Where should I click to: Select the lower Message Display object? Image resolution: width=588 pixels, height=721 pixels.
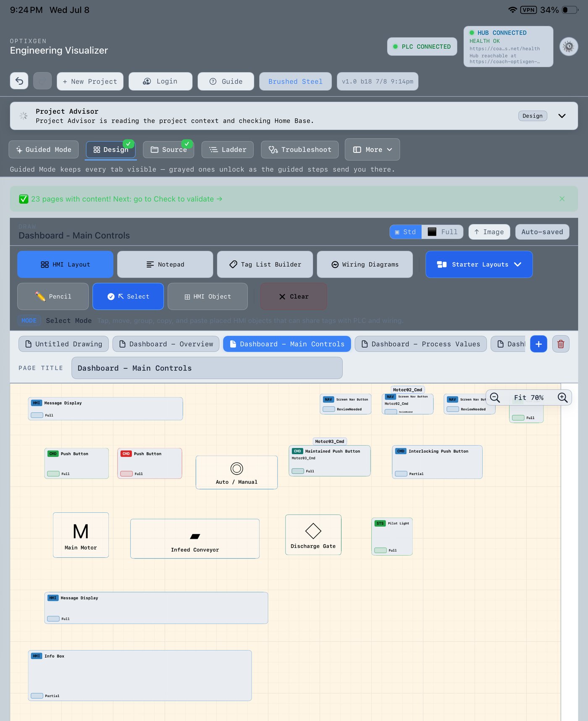pos(156,608)
